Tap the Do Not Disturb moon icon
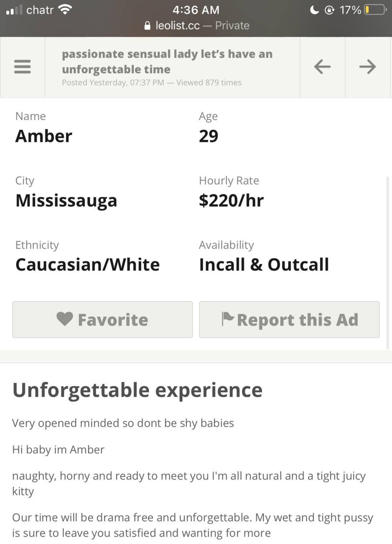Viewport: 392px width, 544px height. point(314,10)
